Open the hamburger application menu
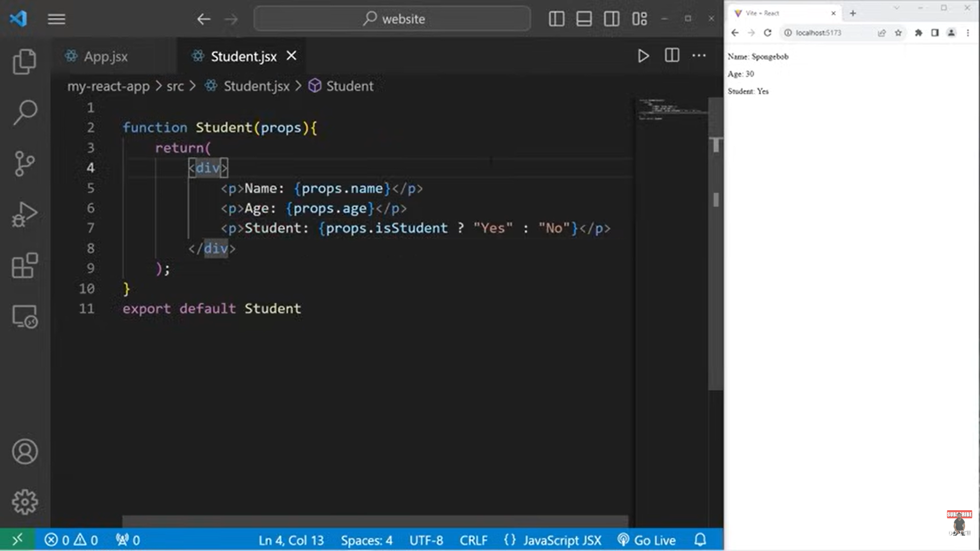 point(57,19)
